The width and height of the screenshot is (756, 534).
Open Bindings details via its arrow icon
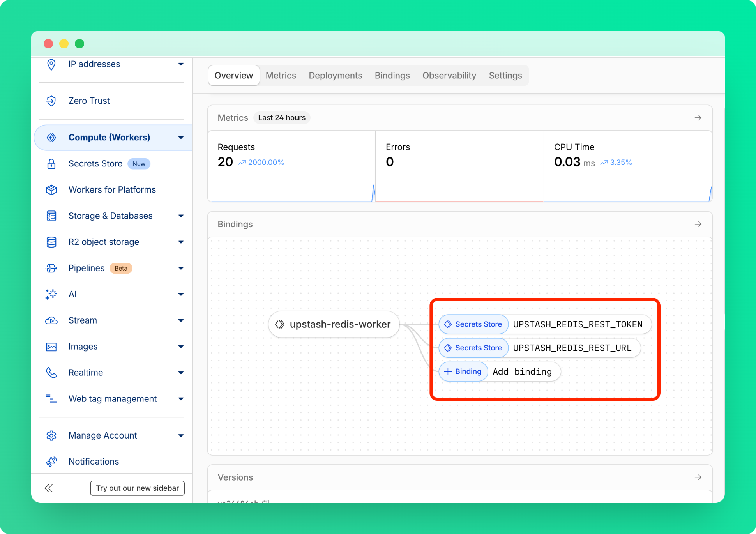coord(698,224)
